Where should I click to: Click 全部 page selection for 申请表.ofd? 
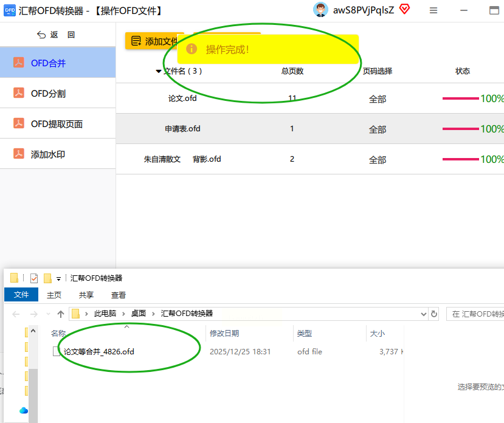(x=378, y=129)
